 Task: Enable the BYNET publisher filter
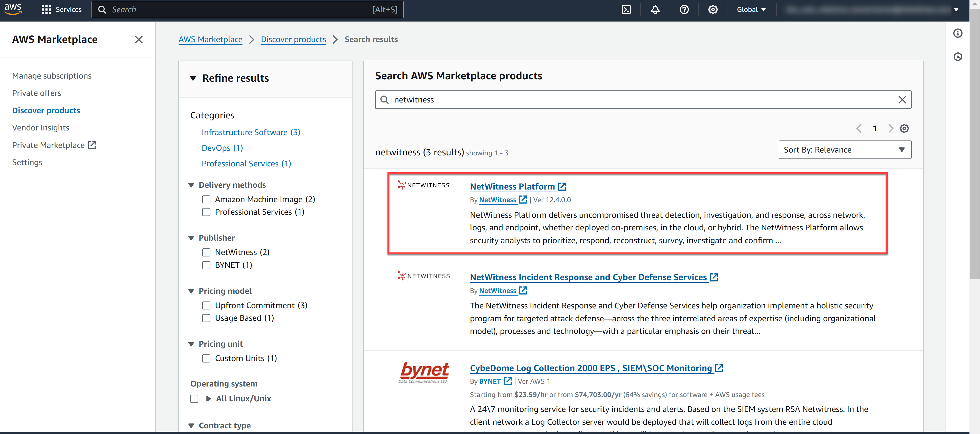coord(206,265)
